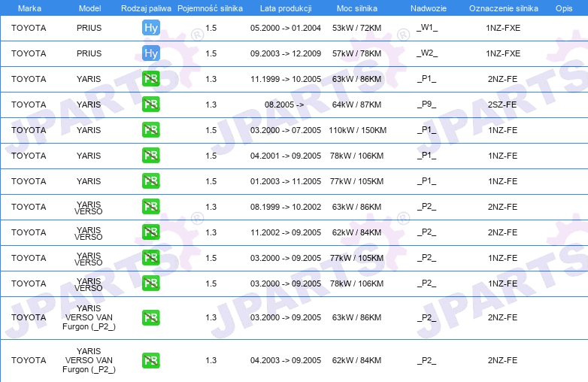This screenshot has height=382, width=588.
Task: Select the date range 08.1999 -> 10.2002
Action: pos(286,207)
